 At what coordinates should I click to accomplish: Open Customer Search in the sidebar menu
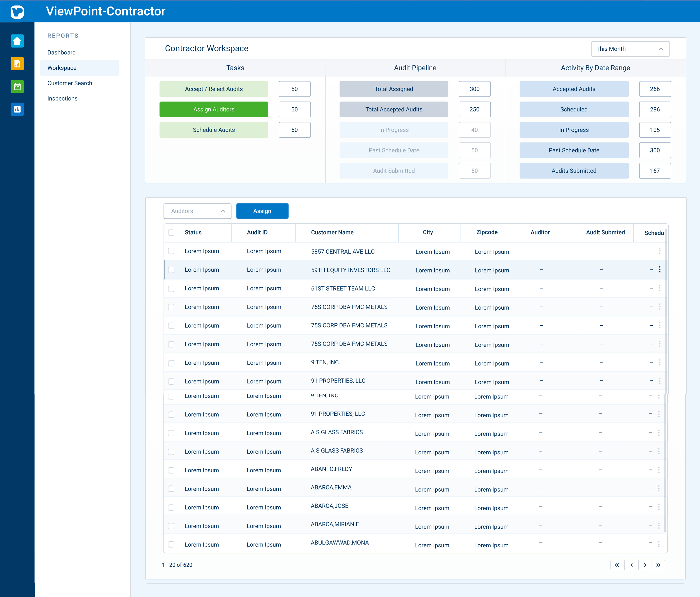[x=70, y=83]
